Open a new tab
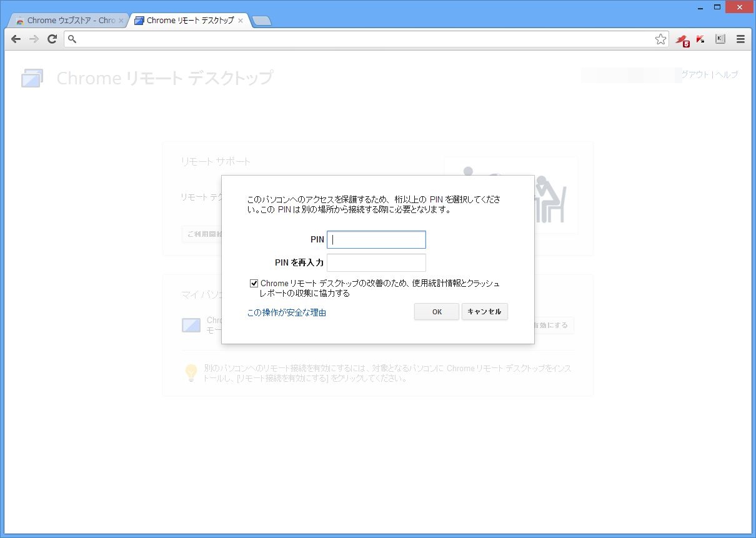This screenshot has height=538, width=756. [262, 21]
